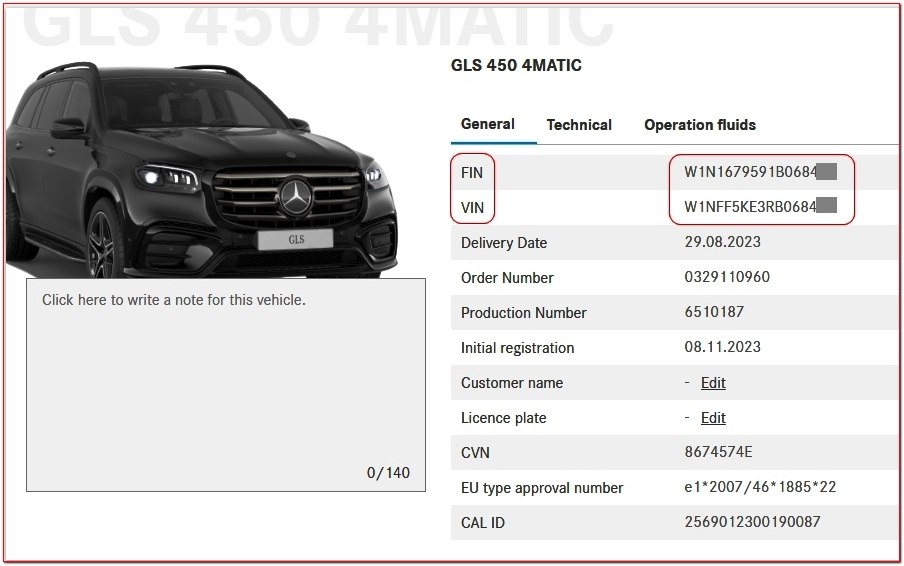Click the 0/140 character counter
Image resolution: width=904 pixels, height=566 pixels.
pos(388,473)
